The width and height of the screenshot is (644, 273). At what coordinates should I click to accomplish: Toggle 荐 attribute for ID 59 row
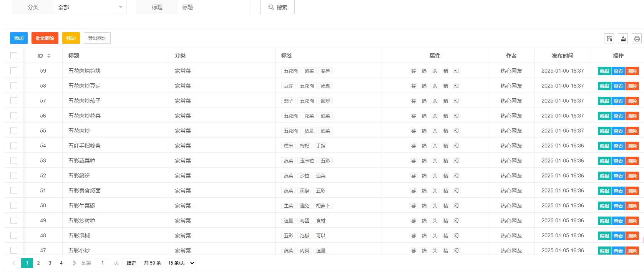pyautogui.click(x=413, y=71)
